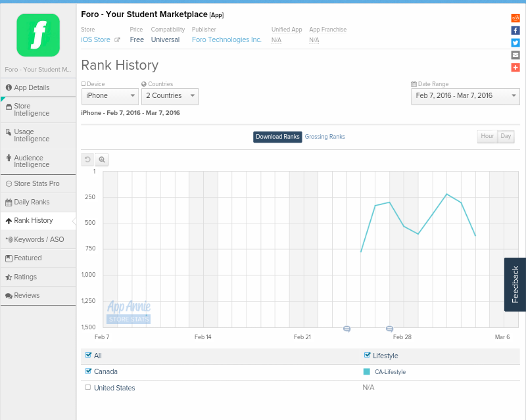Open the Date Range dropdown

[x=466, y=96]
